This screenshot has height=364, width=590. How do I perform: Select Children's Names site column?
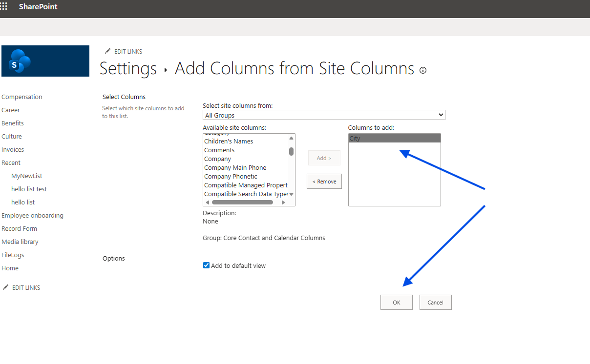pos(229,142)
